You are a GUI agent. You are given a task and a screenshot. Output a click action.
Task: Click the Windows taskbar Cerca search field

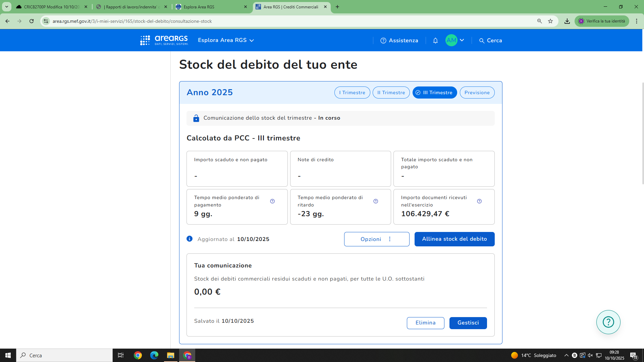click(x=64, y=355)
